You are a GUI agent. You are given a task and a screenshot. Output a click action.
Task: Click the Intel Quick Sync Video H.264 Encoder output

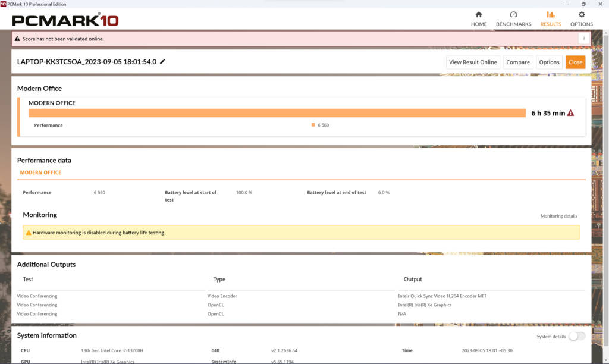click(x=442, y=296)
